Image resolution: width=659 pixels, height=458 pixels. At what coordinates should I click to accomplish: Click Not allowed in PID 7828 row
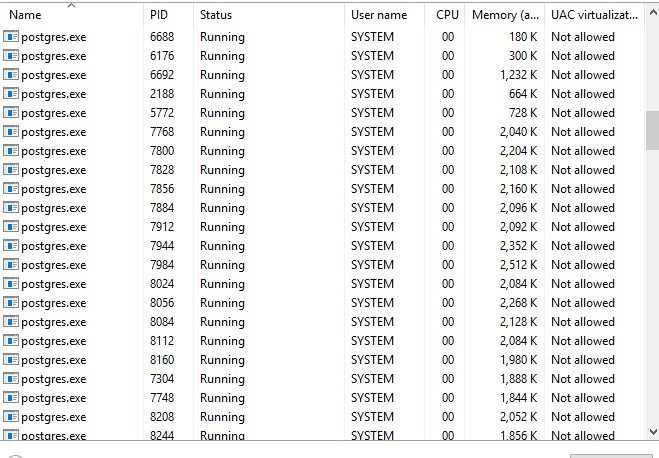[583, 170]
